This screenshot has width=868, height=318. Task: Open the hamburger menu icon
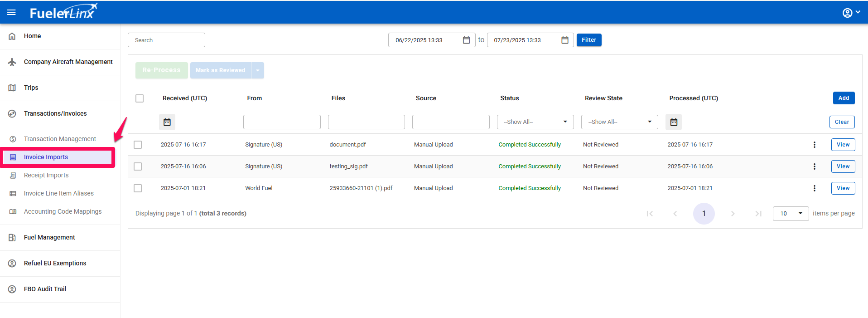click(11, 12)
